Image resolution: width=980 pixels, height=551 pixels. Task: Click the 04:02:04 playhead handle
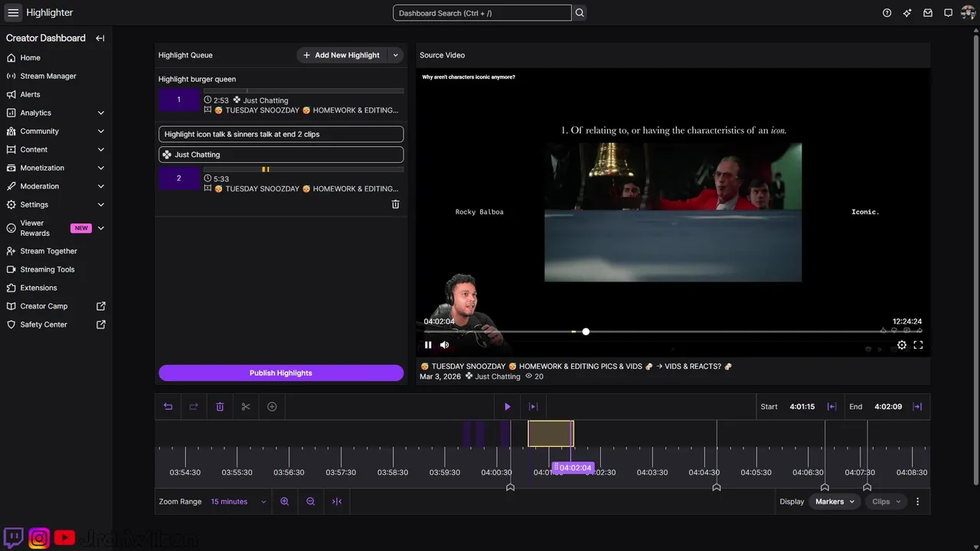pyautogui.click(x=573, y=468)
